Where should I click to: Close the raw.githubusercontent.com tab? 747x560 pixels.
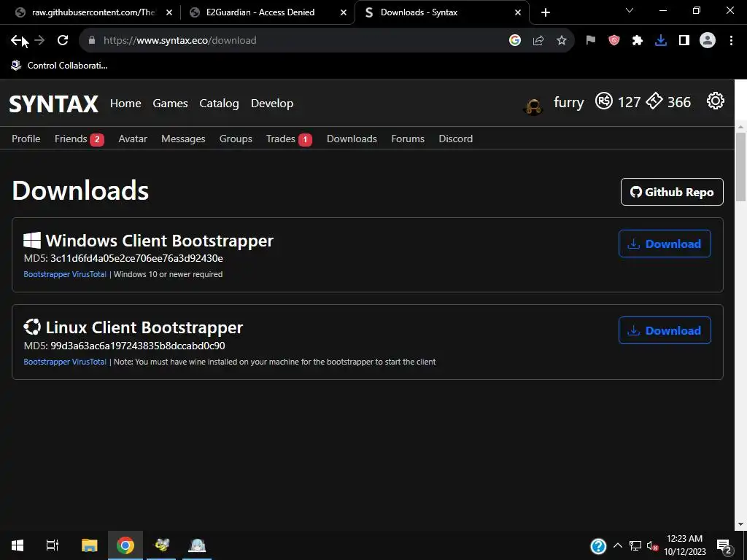click(169, 13)
